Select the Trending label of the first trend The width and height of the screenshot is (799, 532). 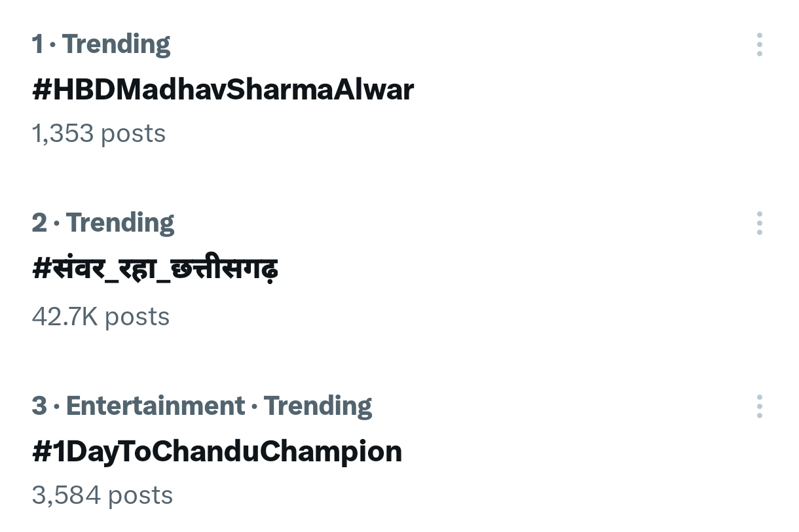coord(116,44)
